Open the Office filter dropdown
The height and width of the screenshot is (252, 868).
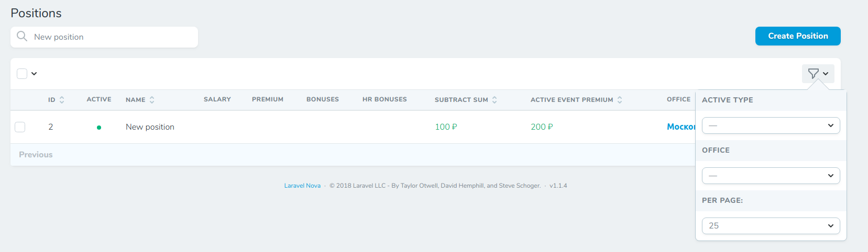pos(771,176)
